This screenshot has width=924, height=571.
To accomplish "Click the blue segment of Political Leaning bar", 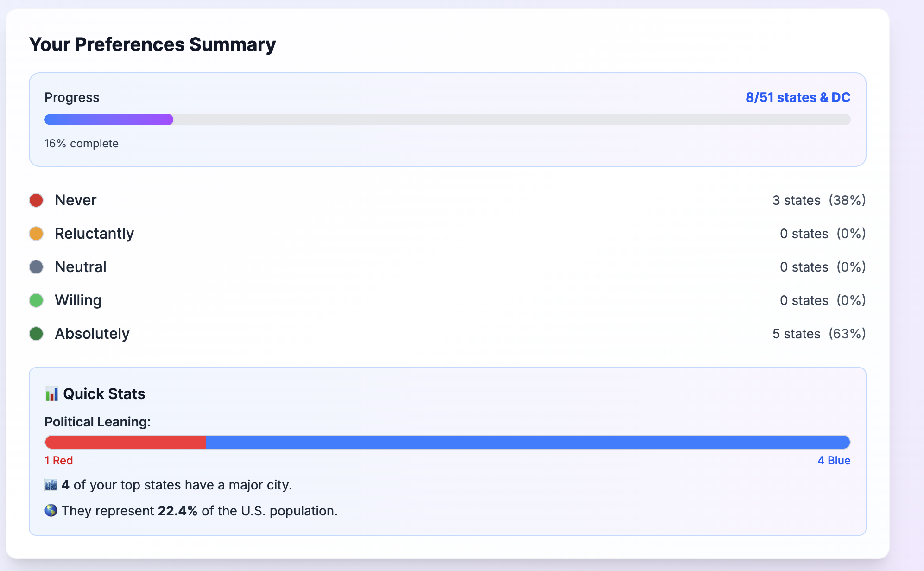I will 528,442.
